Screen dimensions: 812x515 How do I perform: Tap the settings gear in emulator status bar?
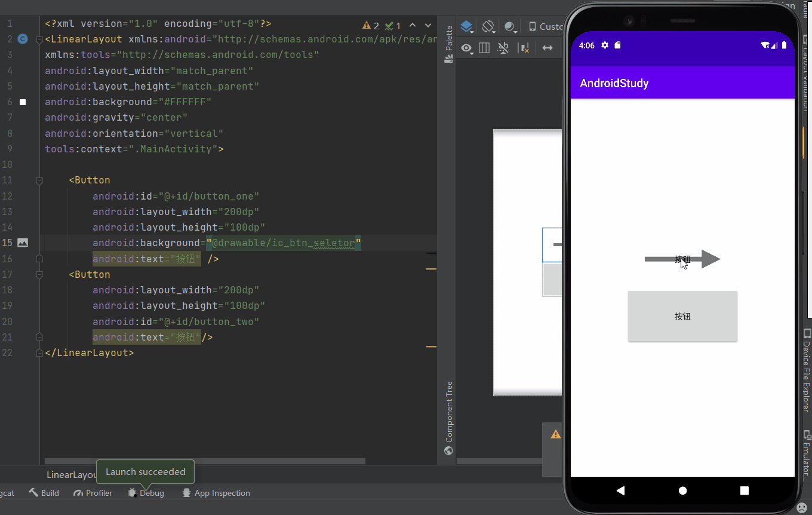coord(605,45)
